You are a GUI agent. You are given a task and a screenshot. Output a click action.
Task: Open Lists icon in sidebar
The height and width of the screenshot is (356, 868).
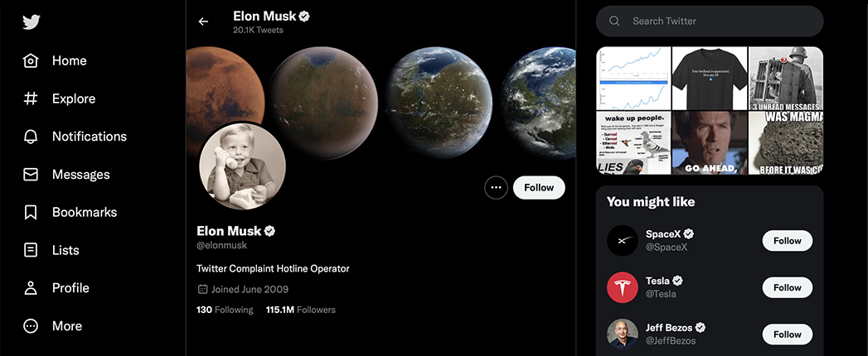click(31, 250)
